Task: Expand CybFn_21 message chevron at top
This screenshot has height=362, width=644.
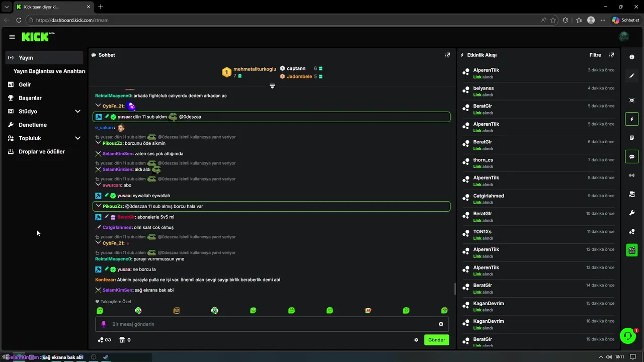Action: (x=98, y=106)
